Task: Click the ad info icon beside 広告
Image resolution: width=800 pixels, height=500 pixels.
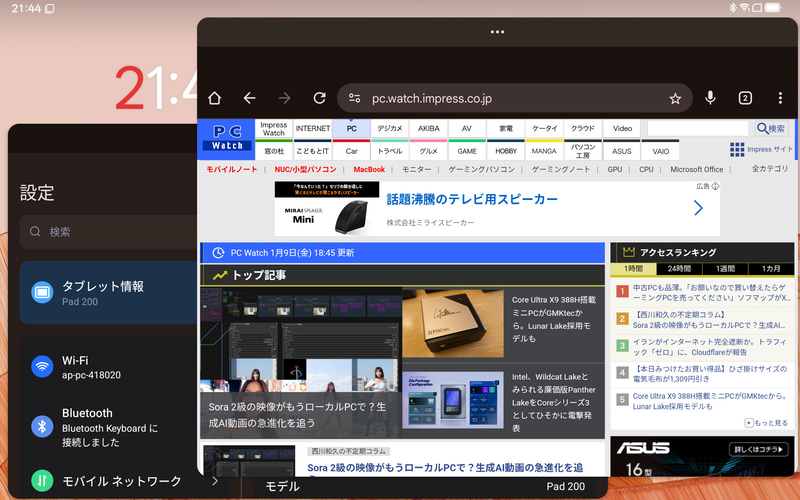Action: pyautogui.click(x=715, y=186)
